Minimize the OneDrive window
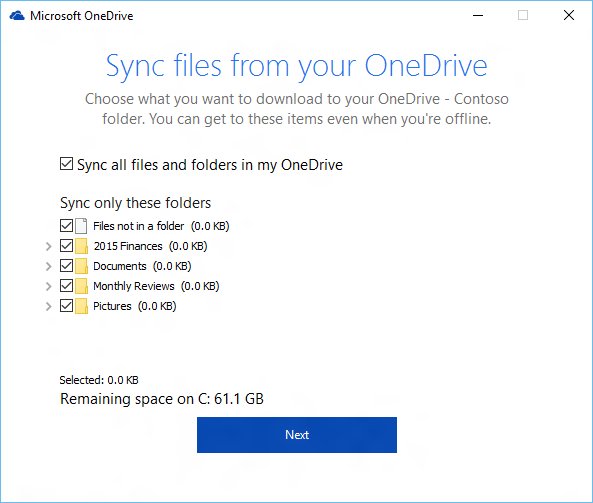 [478, 16]
